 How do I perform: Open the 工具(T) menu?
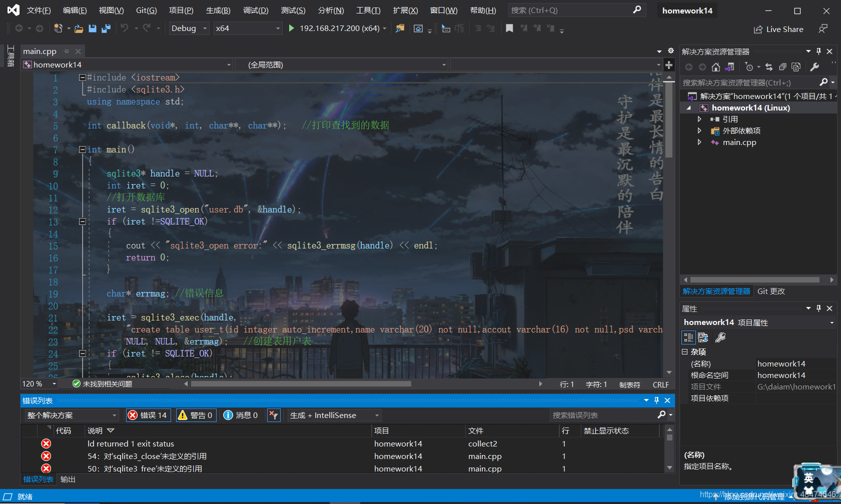click(x=368, y=10)
